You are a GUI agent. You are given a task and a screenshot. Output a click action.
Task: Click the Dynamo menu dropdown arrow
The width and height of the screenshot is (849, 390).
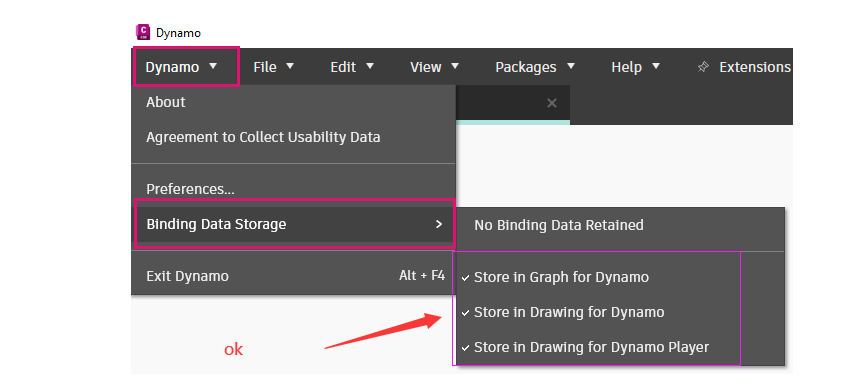213,66
